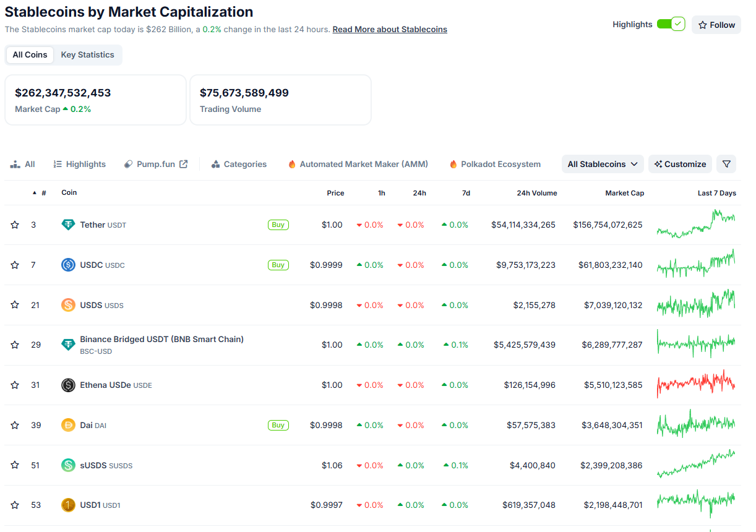Sort by the 24h Volume column header
The width and height of the screenshot is (756, 532).
(537, 193)
